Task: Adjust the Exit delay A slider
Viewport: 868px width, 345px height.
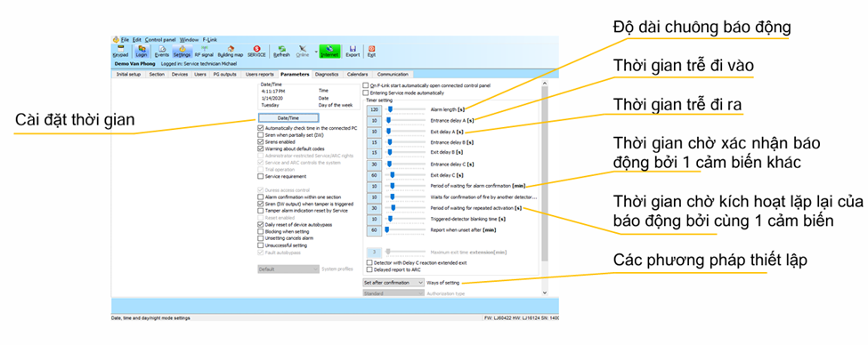Action: click(389, 131)
